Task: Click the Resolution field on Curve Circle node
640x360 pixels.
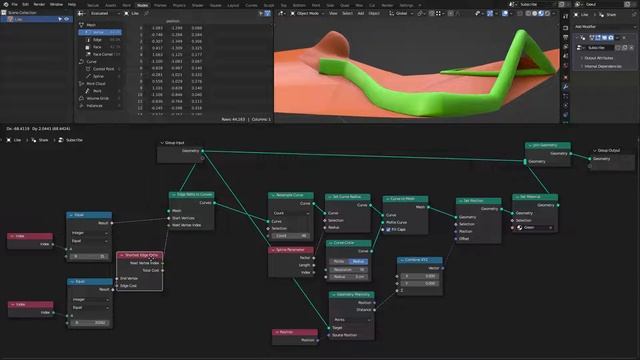Action: point(349,270)
